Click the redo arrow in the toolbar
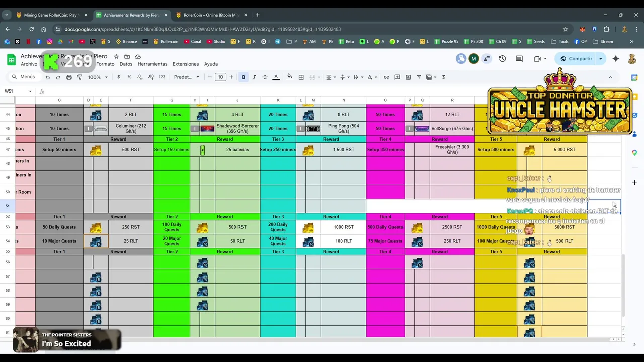This screenshot has height=362, width=644. 58,77
